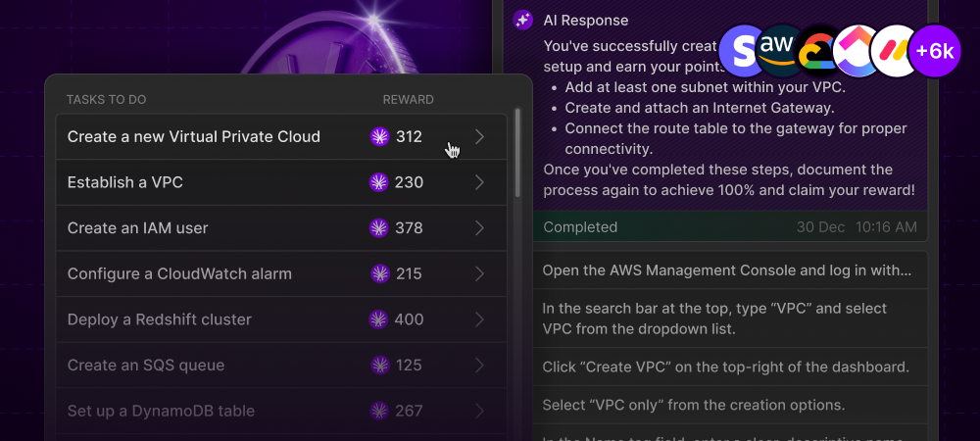This screenshot has height=441, width=980.
Task: Click the Google Cloud logo icon
Action: [x=818, y=51]
